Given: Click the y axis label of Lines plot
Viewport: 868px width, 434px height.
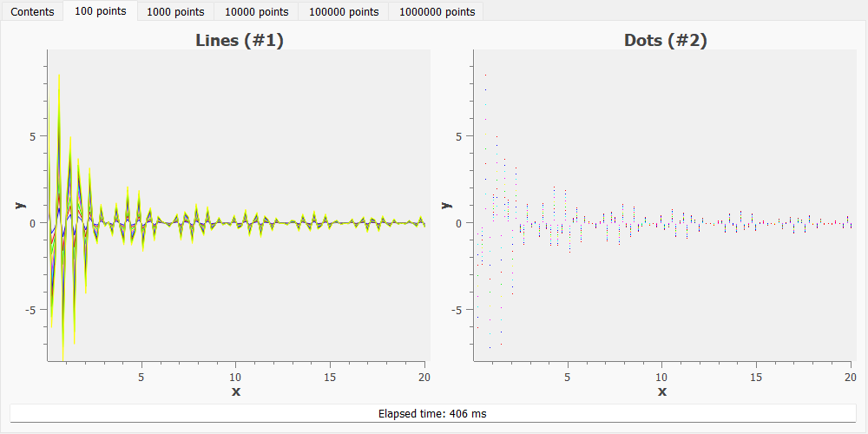Looking at the screenshot, I should pos(17,205).
